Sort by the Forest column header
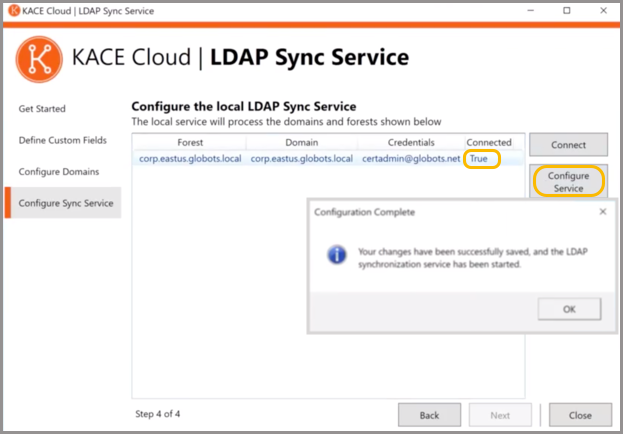 tap(189, 142)
